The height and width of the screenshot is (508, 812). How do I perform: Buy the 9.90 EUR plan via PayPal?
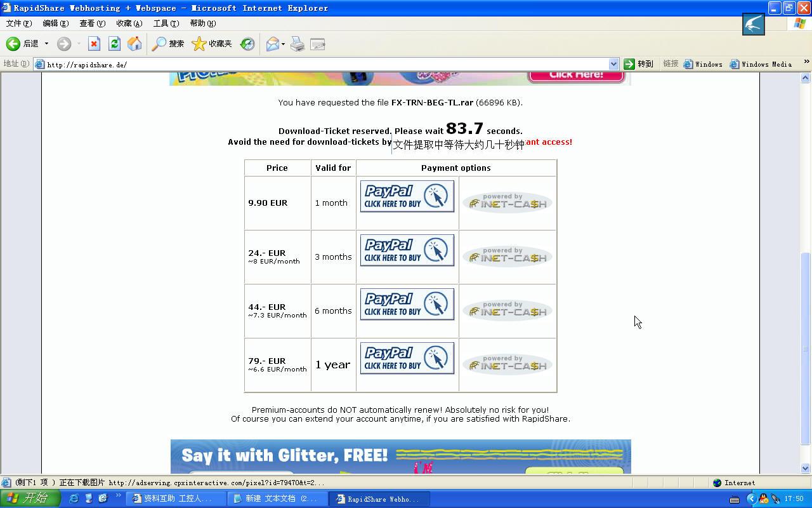pos(407,196)
